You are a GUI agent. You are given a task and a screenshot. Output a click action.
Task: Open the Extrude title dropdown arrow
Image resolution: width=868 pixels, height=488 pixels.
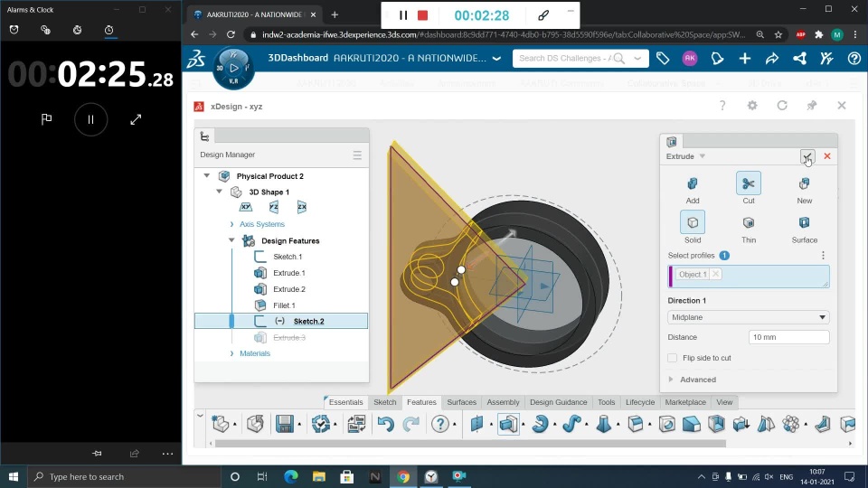tap(703, 156)
